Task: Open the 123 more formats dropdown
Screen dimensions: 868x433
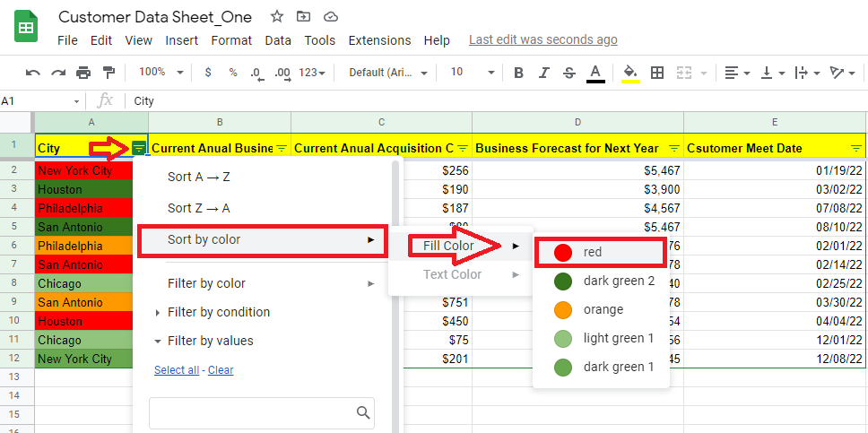Action: coord(312,73)
